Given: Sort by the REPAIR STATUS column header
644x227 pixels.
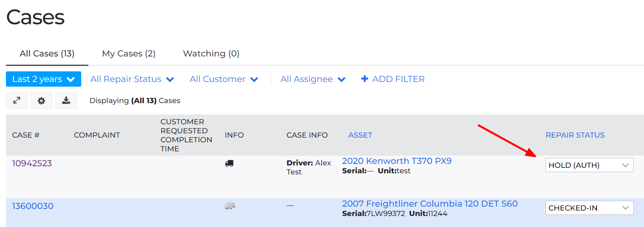Looking at the screenshot, I should point(575,135).
